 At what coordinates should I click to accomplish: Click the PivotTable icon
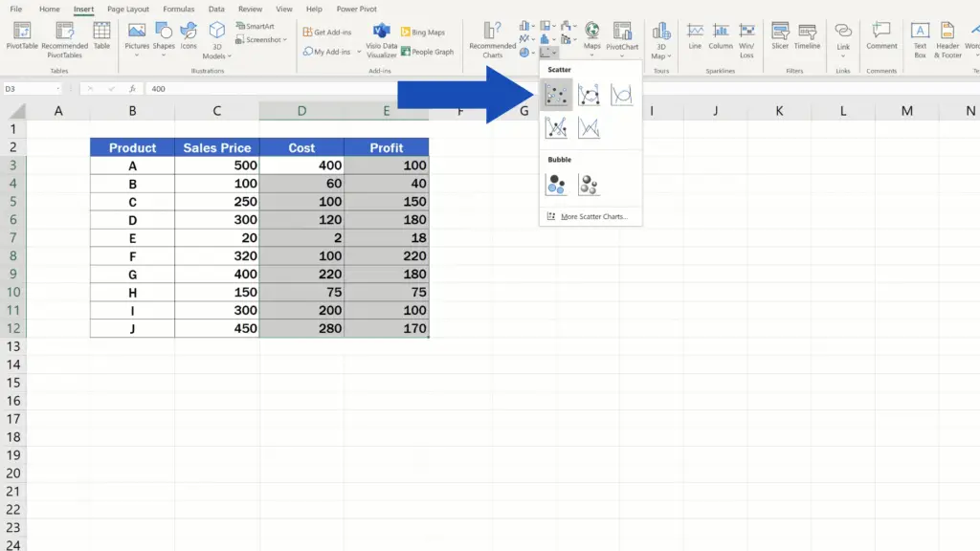[21, 34]
